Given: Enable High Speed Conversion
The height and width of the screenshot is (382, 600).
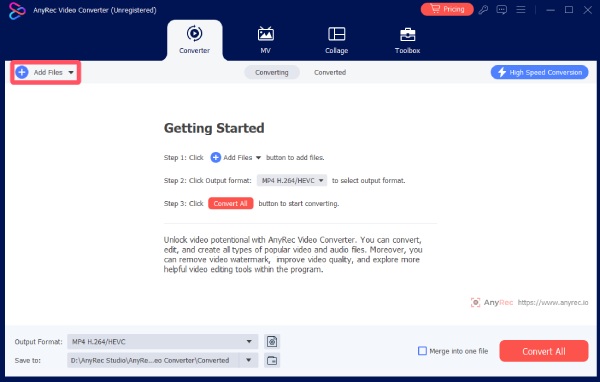Looking at the screenshot, I should tap(539, 72).
